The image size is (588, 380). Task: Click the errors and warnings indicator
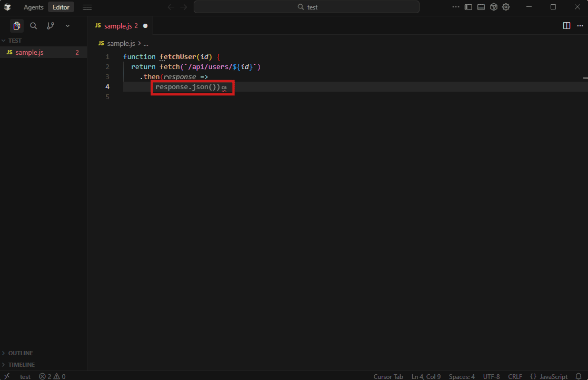click(x=52, y=376)
